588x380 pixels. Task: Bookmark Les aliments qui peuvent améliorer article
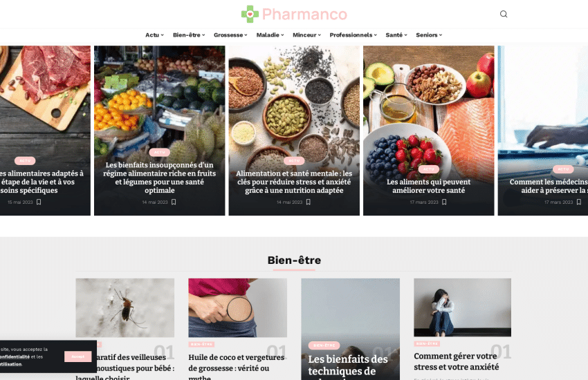(444, 202)
